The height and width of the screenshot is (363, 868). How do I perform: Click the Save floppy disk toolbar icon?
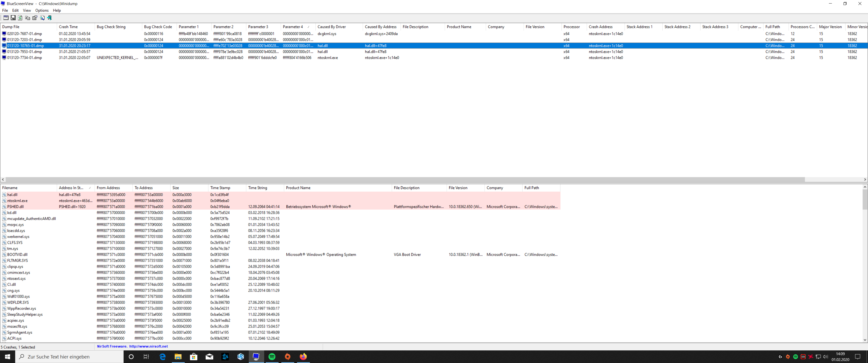(x=13, y=18)
